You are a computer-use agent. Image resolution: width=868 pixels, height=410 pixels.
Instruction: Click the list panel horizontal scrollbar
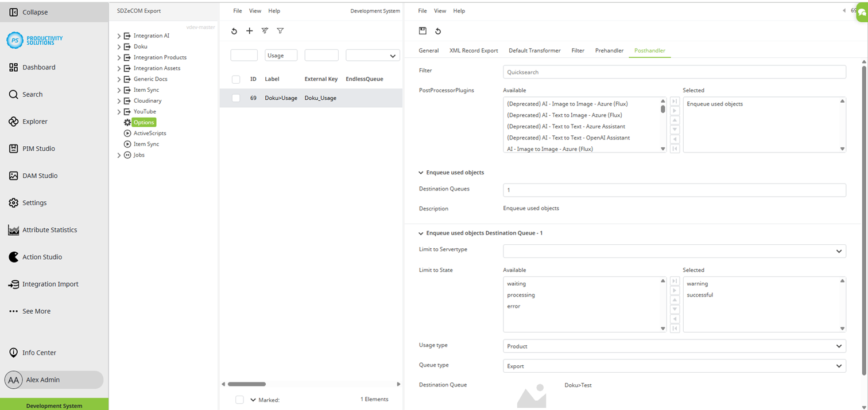pos(247,384)
